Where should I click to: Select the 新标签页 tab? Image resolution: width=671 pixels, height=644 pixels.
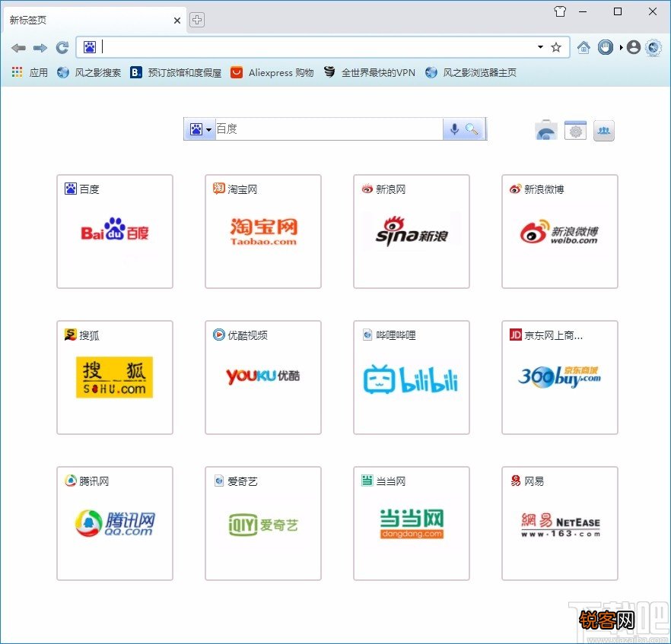(x=94, y=20)
